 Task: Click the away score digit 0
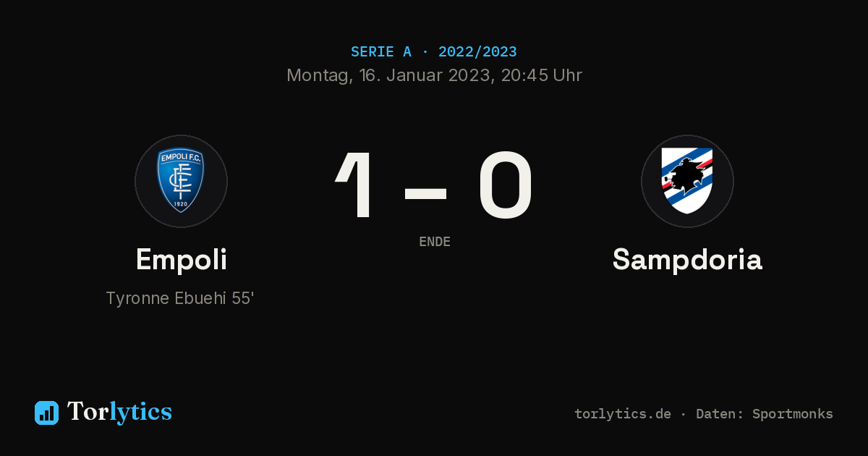point(506,185)
